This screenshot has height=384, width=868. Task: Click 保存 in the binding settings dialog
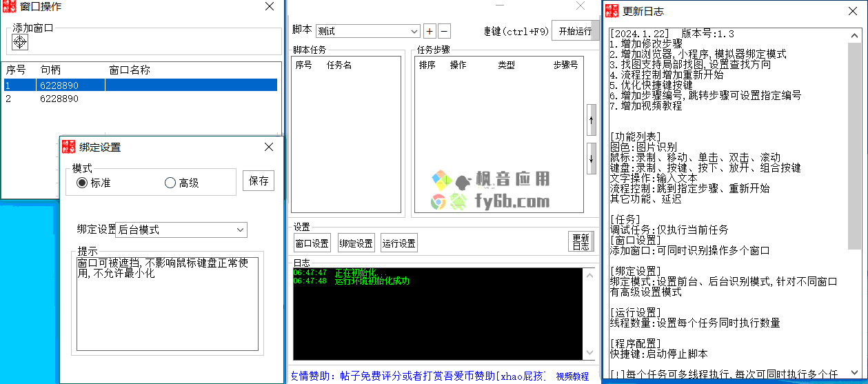259,181
